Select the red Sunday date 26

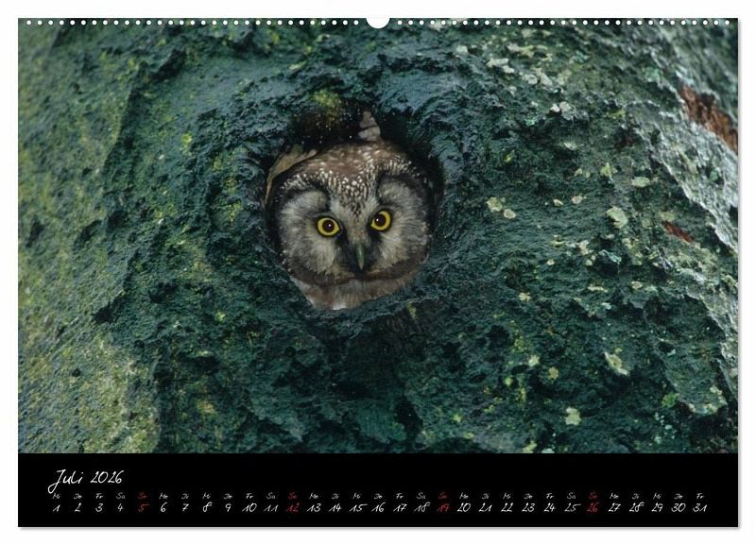click(x=593, y=507)
